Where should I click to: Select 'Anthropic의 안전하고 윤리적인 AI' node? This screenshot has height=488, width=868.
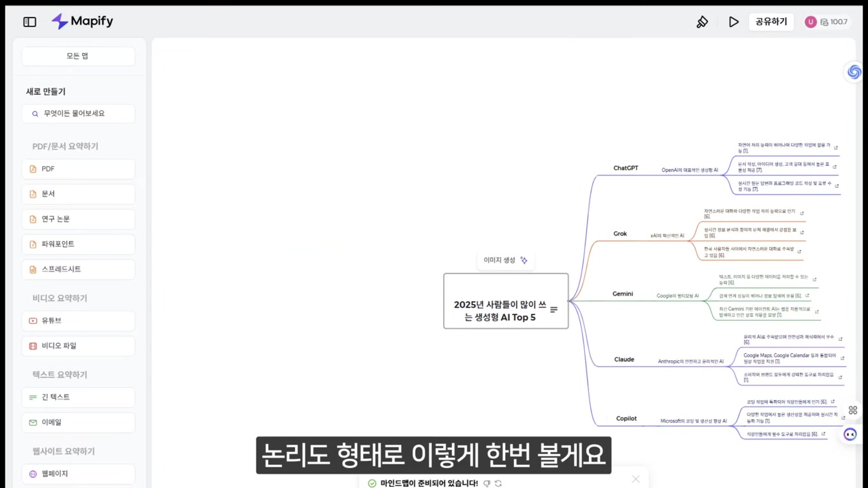(x=690, y=361)
